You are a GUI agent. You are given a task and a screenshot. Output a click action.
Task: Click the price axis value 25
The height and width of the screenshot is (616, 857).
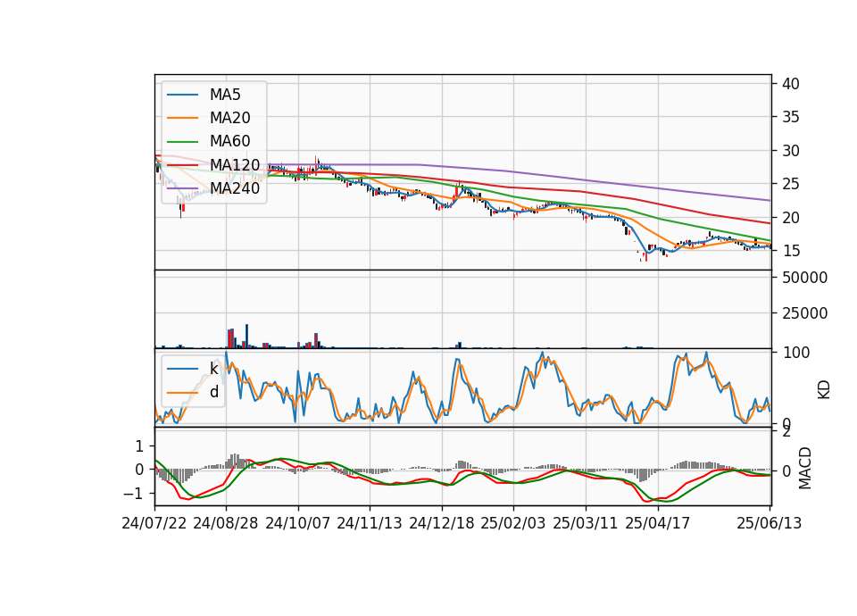[x=791, y=184]
